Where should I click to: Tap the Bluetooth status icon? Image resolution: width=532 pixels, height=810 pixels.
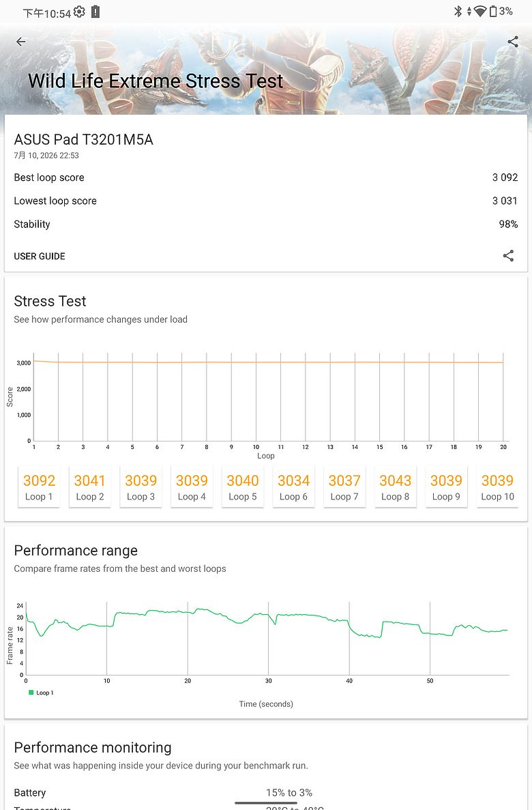click(458, 12)
